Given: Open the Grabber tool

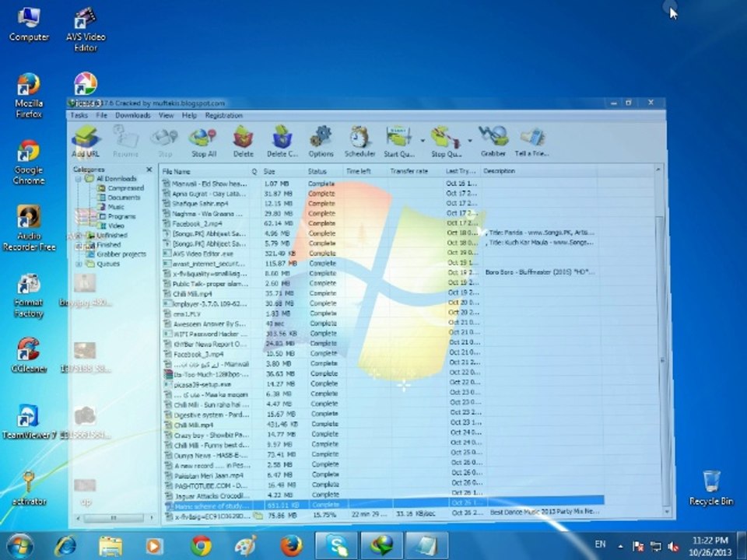Looking at the screenshot, I should tap(493, 141).
